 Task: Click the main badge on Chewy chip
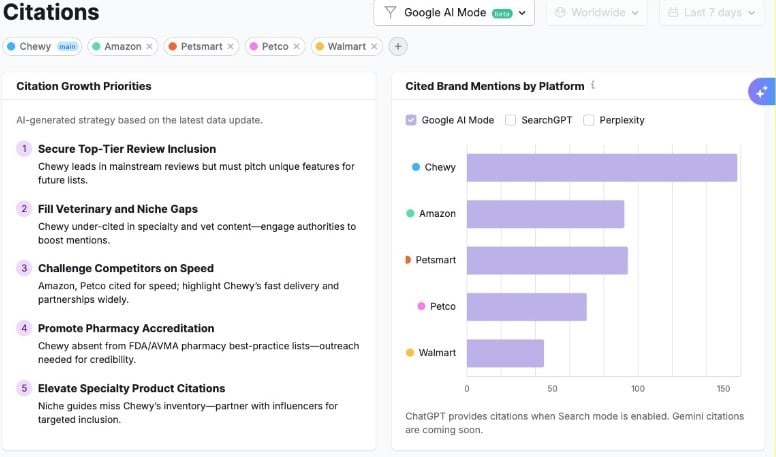(x=67, y=47)
